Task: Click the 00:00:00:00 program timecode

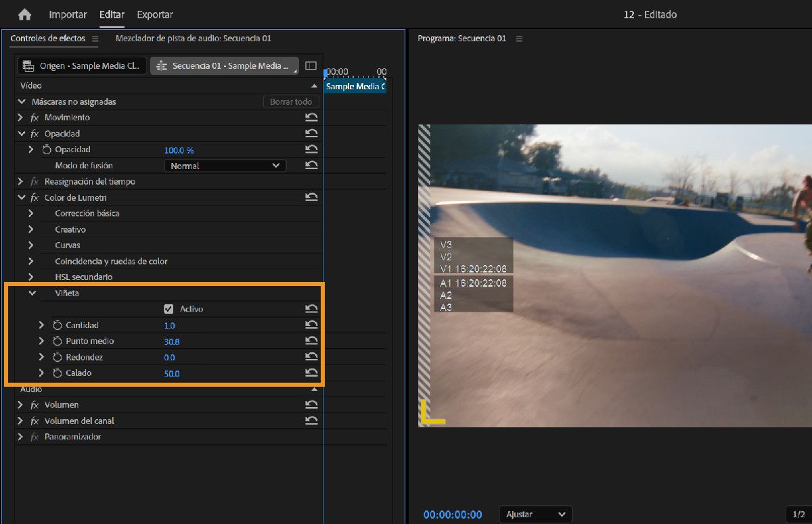Action: click(x=453, y=515)
